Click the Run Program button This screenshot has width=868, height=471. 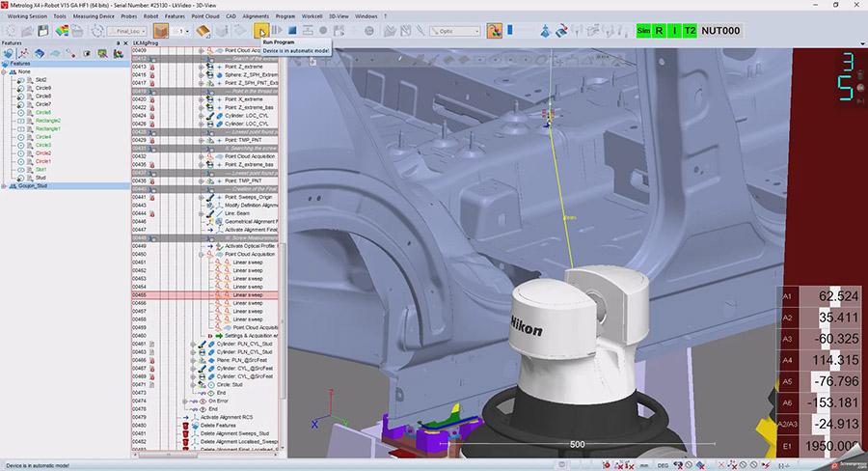point(262,31)
